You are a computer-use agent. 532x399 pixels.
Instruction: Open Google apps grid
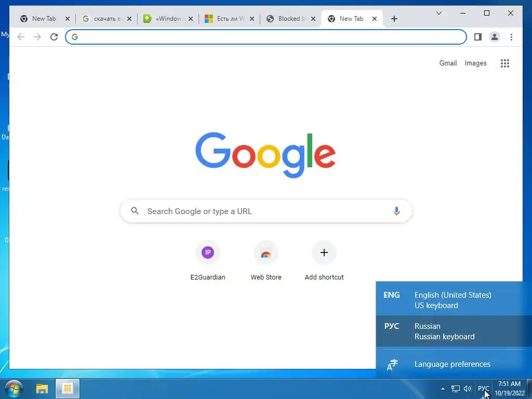505,63
